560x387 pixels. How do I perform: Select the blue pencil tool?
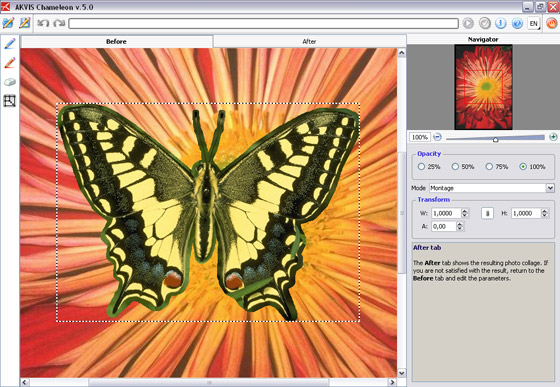(x=10, y=44)
